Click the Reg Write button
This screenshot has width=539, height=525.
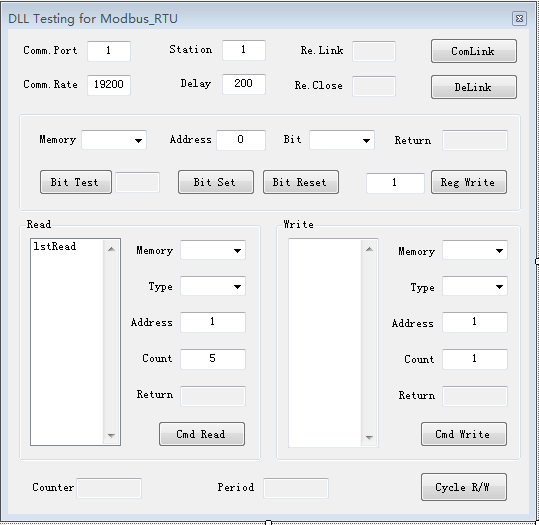point(469,182)
